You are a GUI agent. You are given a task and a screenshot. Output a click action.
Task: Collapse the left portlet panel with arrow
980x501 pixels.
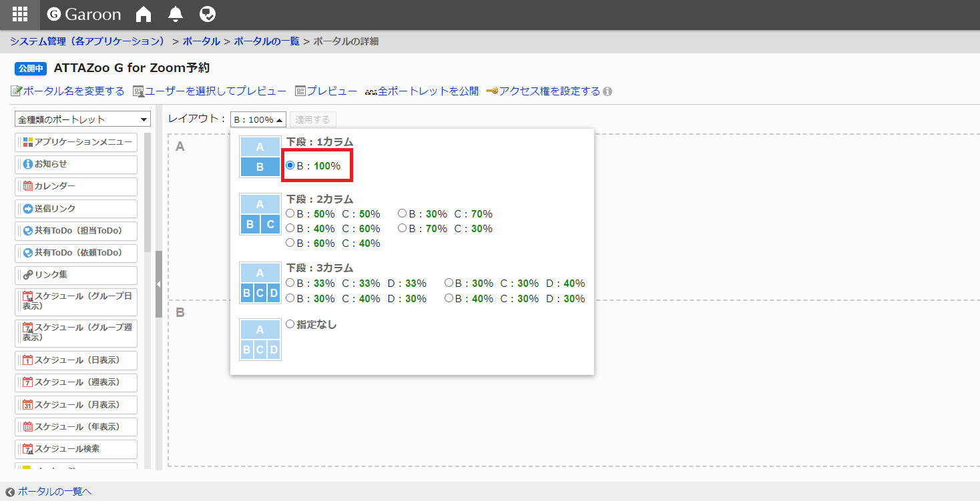tap(159, 284)
